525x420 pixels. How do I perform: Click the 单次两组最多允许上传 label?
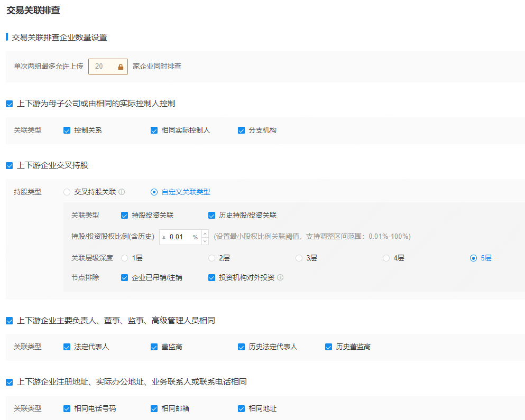click(49, 66)
